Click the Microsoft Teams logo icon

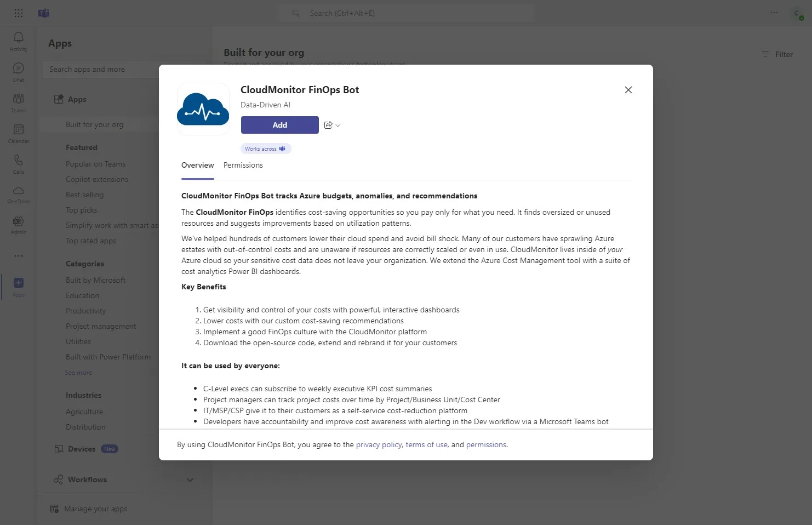click(44, 13)
